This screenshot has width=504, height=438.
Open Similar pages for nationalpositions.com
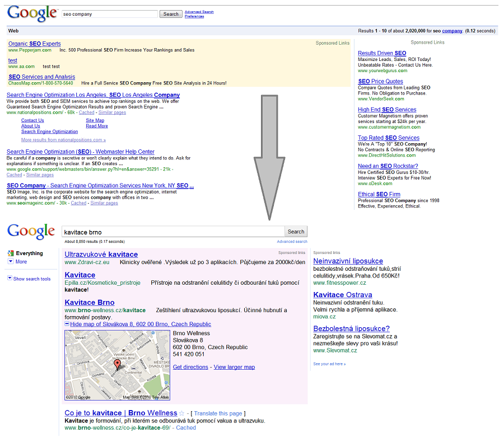click(x=112, y=112)
